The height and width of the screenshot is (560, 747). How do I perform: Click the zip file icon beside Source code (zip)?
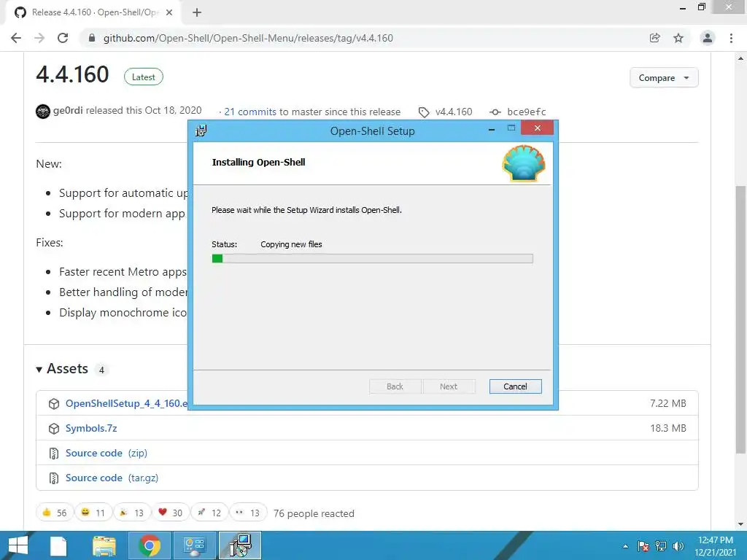(x=54, y=454)
